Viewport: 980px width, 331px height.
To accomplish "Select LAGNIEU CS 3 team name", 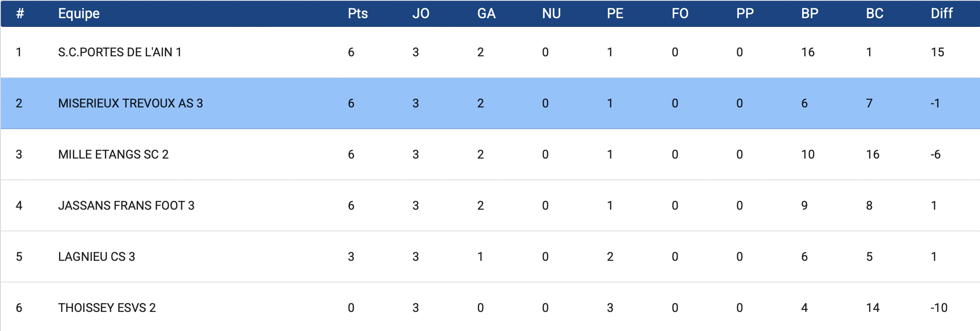I will (97, 256).
